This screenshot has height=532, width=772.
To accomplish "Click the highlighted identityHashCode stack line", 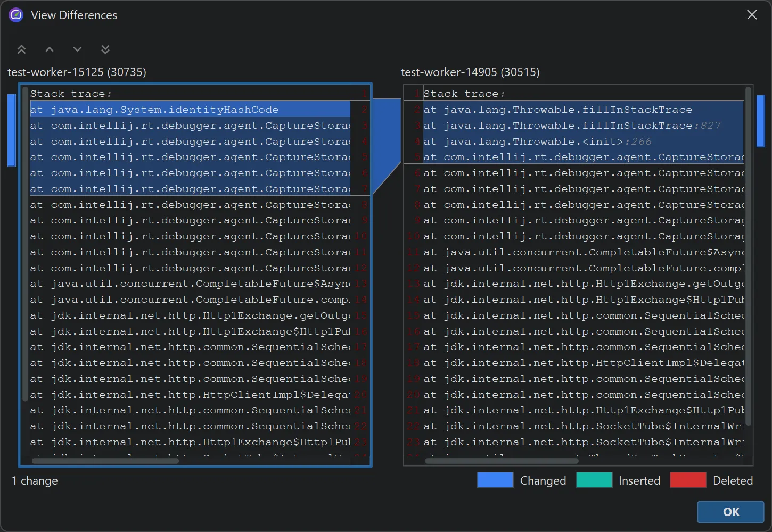I will tap(155, 110).
